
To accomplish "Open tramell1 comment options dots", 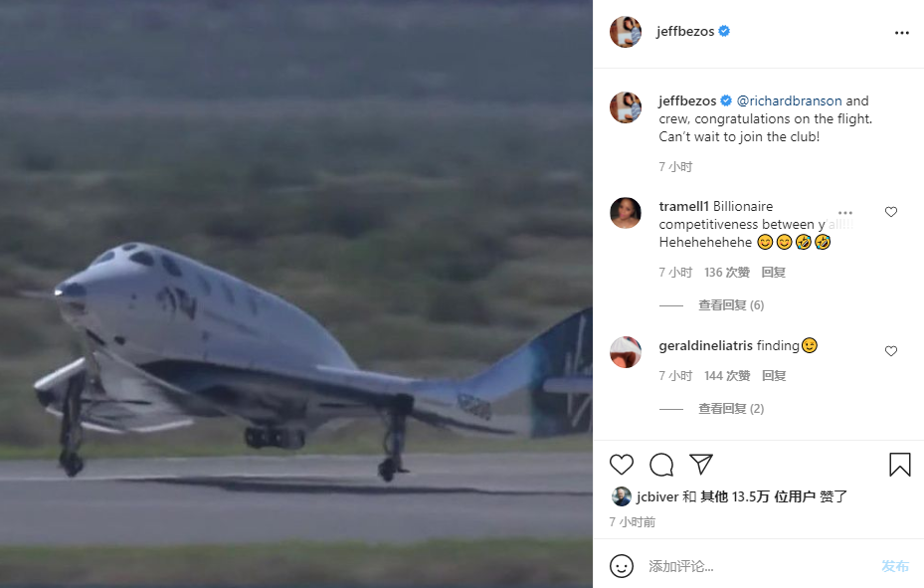I will point(845,212).
